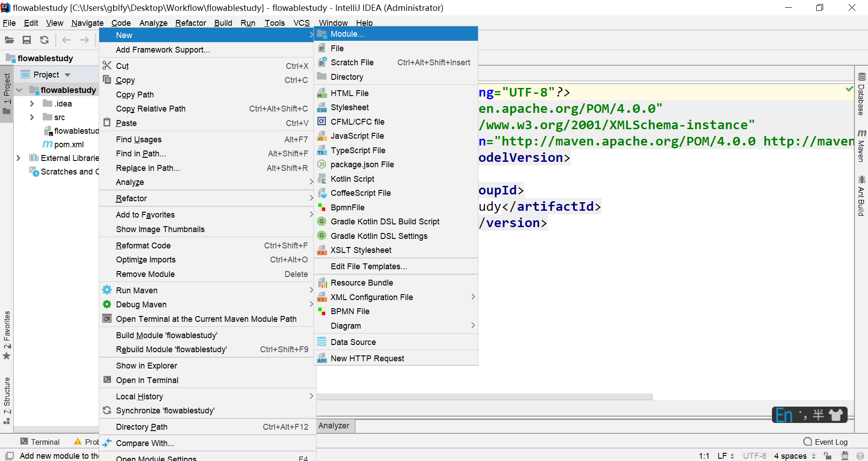Click Show in Explorer
The width and height of the screenshot is (868, 461).
pyautogui.click(x=207, y=366)
